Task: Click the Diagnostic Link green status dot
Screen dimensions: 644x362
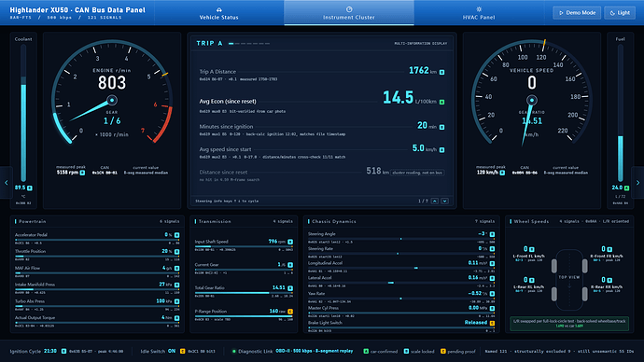Action: pos(233,352)
